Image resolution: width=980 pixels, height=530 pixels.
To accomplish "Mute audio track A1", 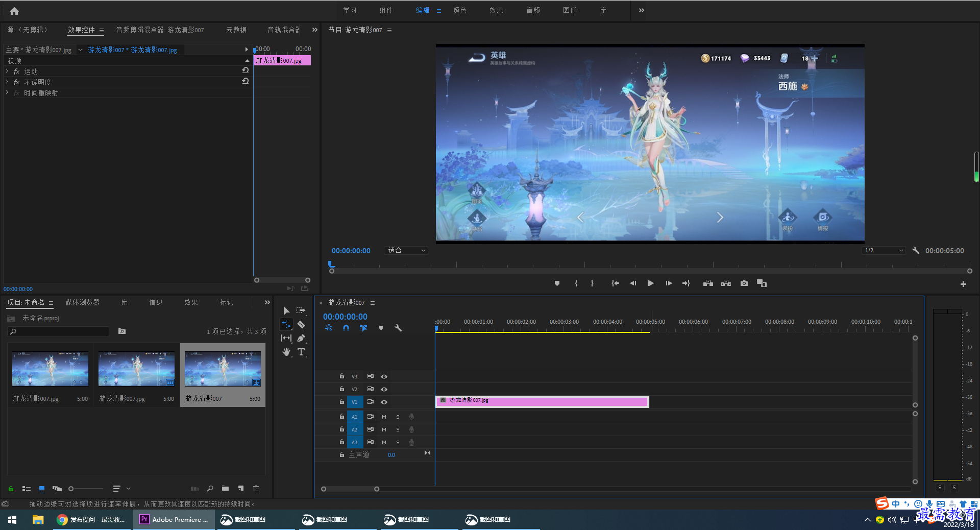I will point(384,417).
